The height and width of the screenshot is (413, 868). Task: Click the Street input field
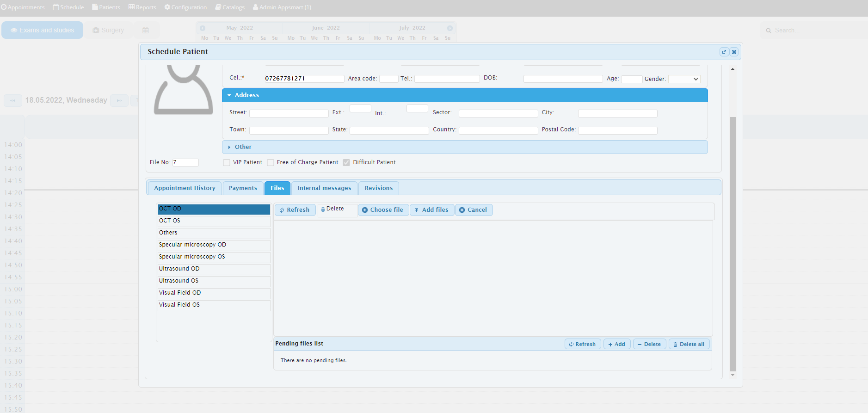(289, 113)
